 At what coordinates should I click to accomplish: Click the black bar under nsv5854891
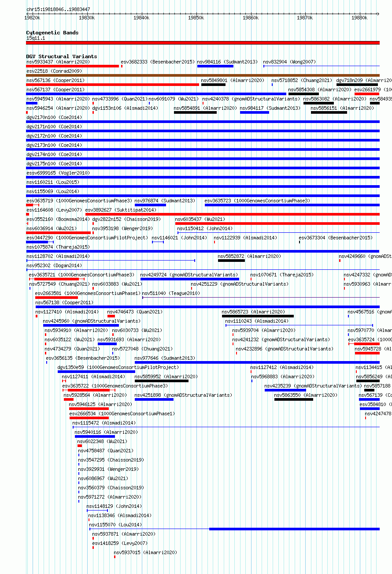tap(195, 112)
